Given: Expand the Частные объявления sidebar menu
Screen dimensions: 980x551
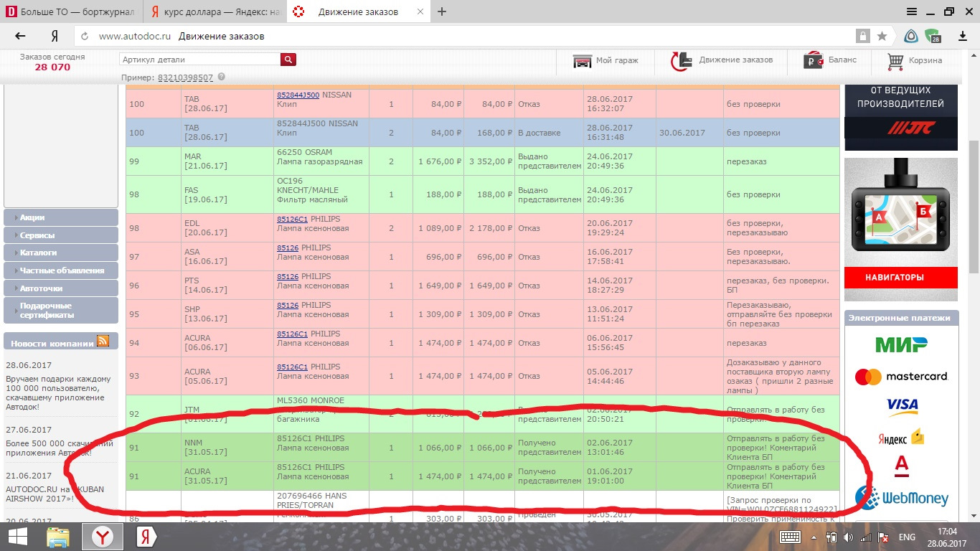Looking at the screenshot, I should coord(61,270).
